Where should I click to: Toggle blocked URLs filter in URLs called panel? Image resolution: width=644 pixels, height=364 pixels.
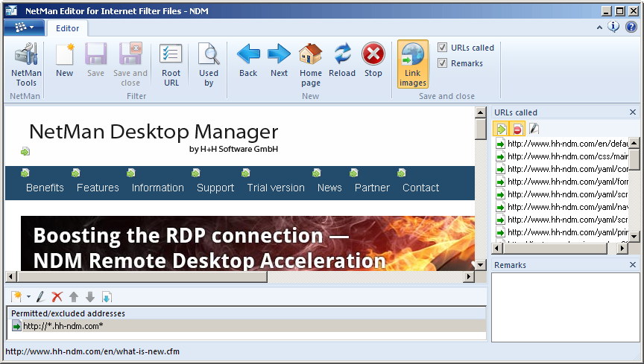click(517, 130)
